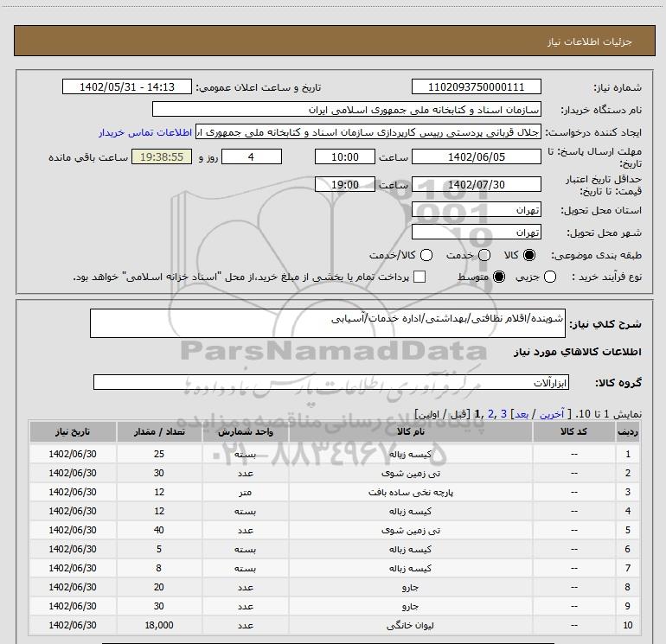Click the اطلاعات کالاهای مورد نیاز section heading
This screenshot has height=644, width=666.
578,352
